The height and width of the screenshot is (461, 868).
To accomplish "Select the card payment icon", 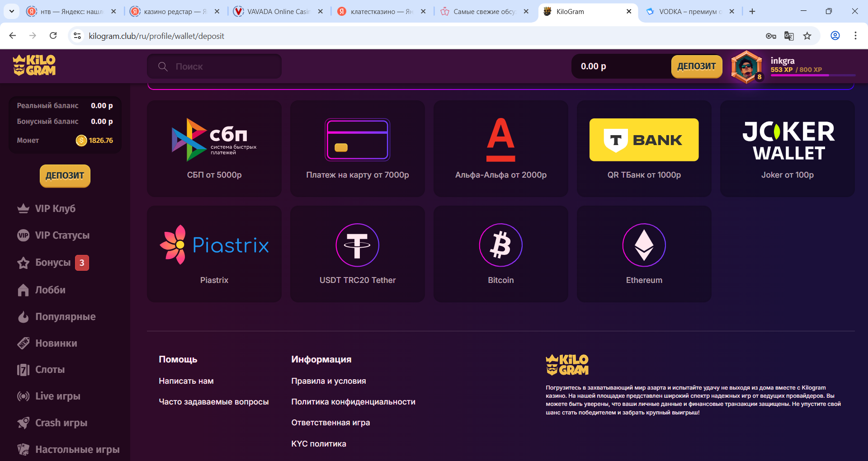I will 357,140.
